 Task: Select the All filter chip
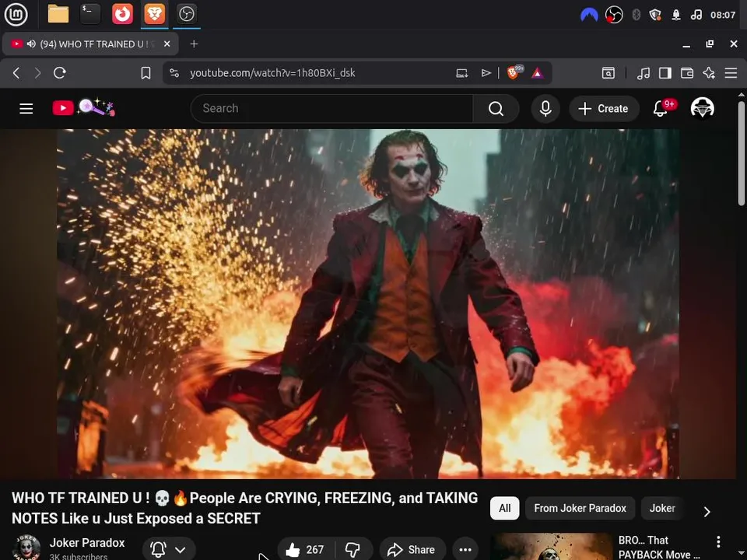coord(504,508)
